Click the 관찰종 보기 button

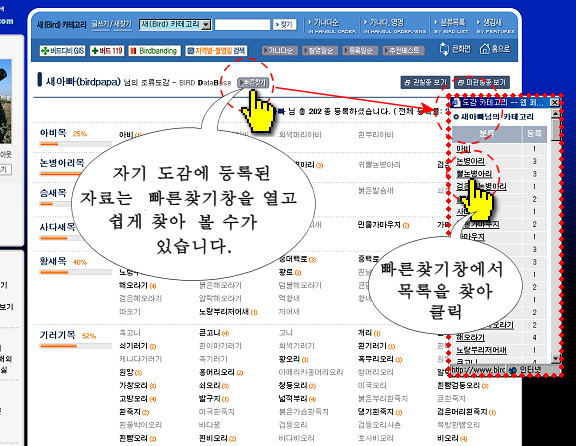[425, 82]
